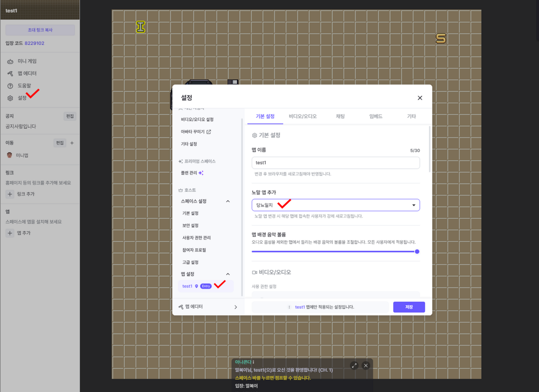Open Settings gear in sidebar
539x392 pixels.
[10, 98]
